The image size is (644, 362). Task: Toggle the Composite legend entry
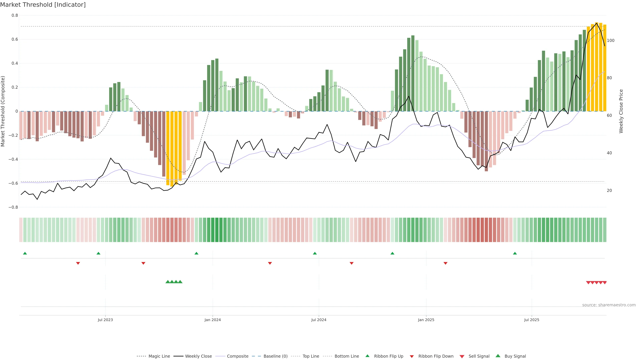click(x=237, y=356)
